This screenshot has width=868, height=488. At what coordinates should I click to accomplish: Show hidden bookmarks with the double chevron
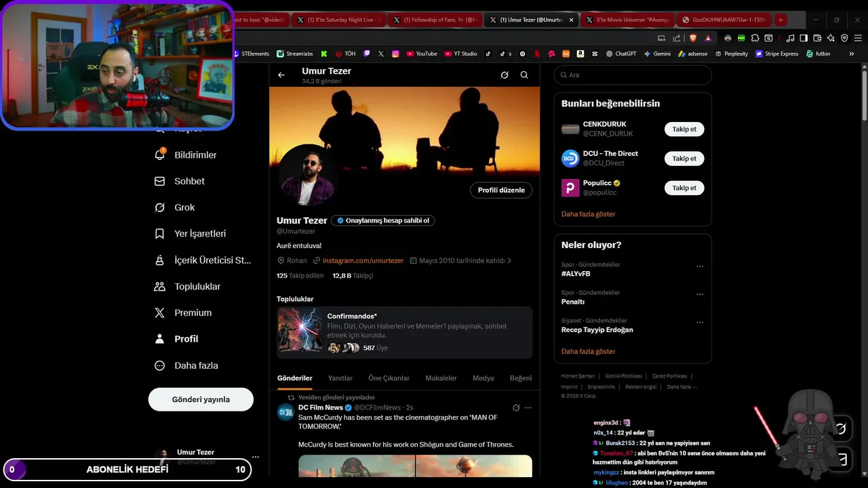click(x=852, y=54)
